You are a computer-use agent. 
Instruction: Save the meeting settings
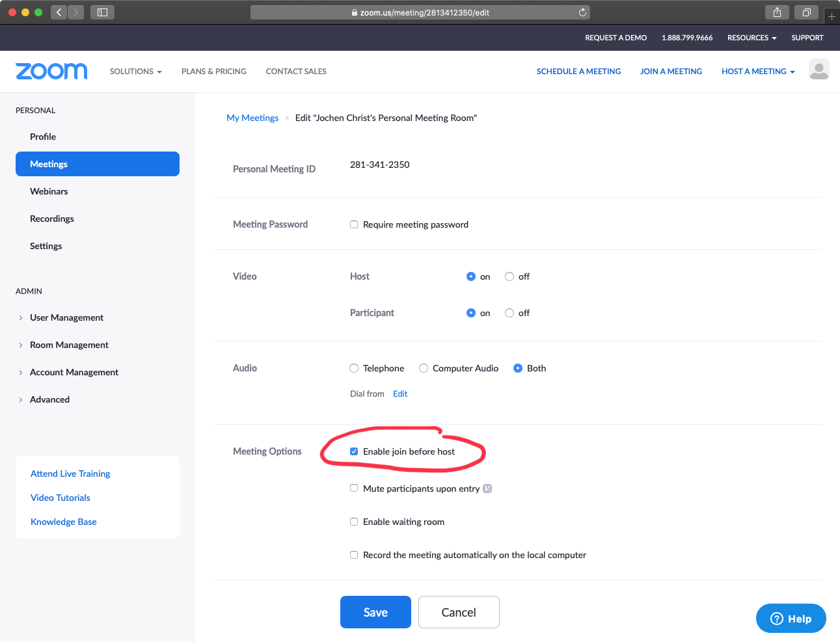pos(375,612)
